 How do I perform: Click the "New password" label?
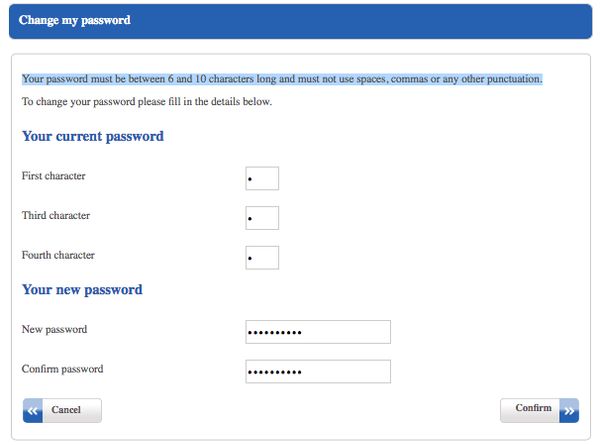(54, 329)
